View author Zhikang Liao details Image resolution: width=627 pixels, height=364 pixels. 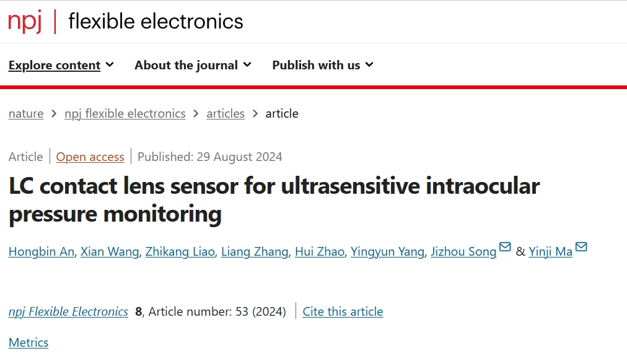pyautogui.click(x=180, y=251)
